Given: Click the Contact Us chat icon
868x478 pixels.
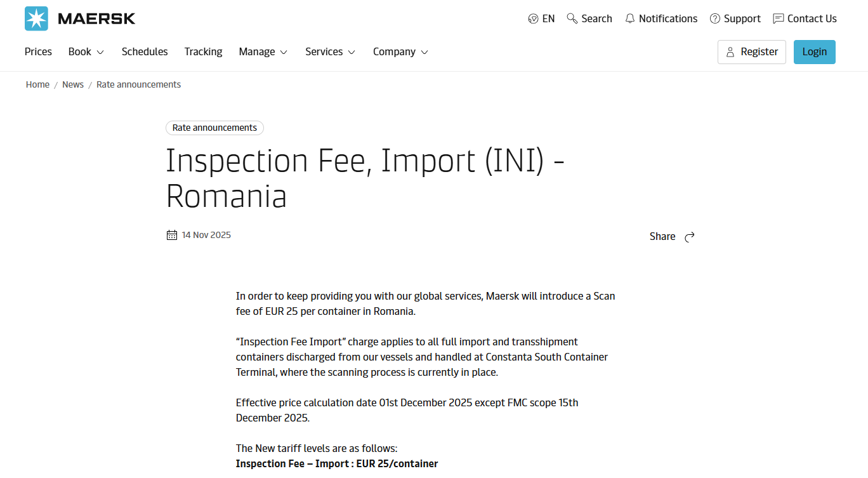Looking at the screenshot, I should coord(779,19).
